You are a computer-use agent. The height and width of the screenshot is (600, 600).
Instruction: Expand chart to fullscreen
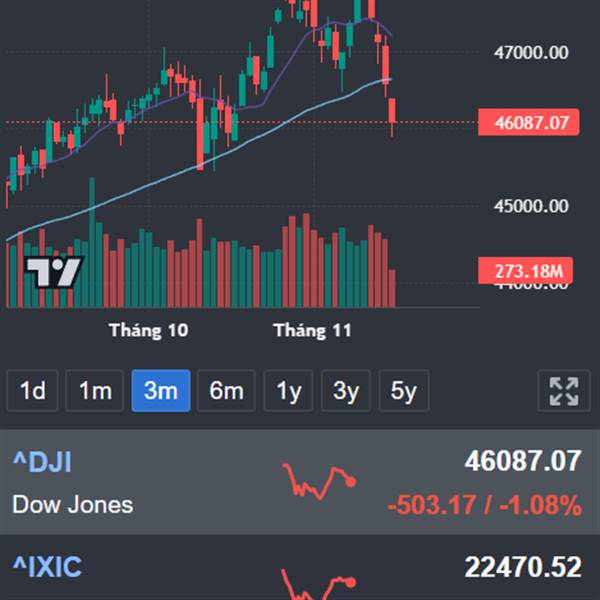click(564, 391)
